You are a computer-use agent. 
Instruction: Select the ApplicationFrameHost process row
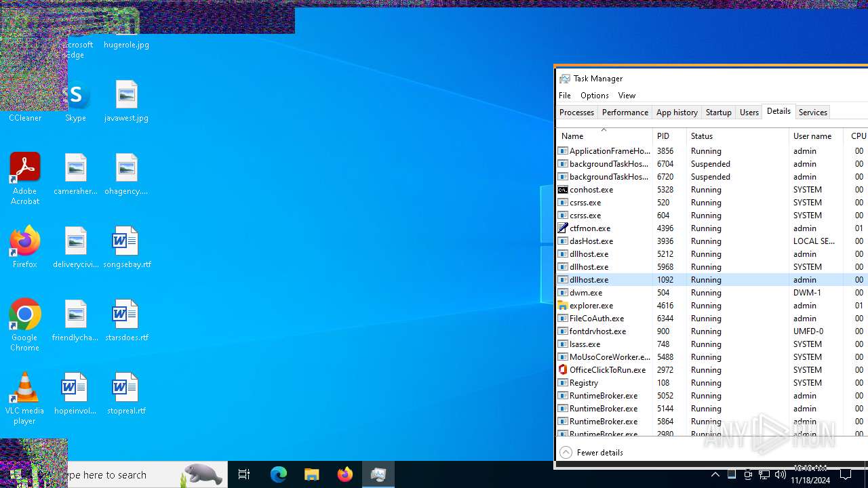pos(712,151)
